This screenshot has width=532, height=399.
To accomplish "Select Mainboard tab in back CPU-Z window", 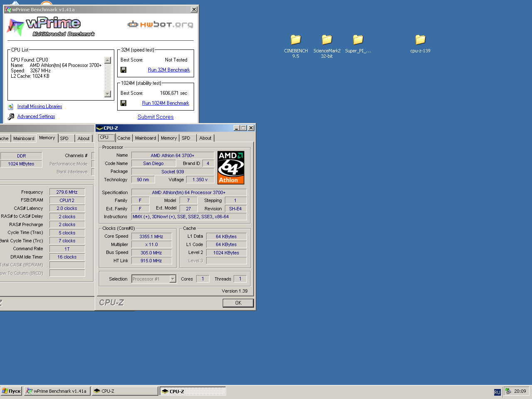I will point(24,138).
